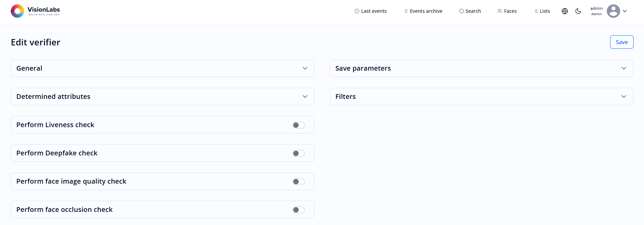Open language selection via the globe icon
The image size is (644, 225).
[564, 11]
